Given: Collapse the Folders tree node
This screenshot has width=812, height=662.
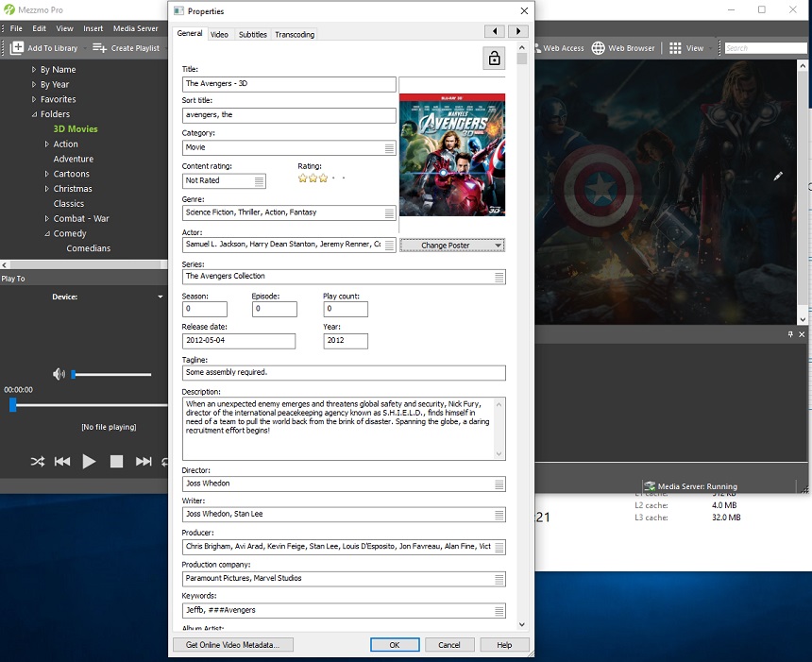Looking at the screenshot, I should (34, 114).
